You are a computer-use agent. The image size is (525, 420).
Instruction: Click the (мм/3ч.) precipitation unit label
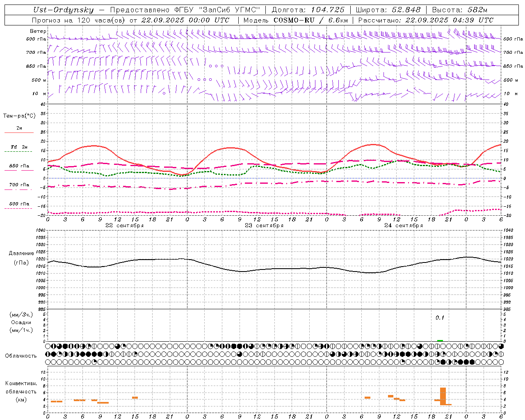21,315
